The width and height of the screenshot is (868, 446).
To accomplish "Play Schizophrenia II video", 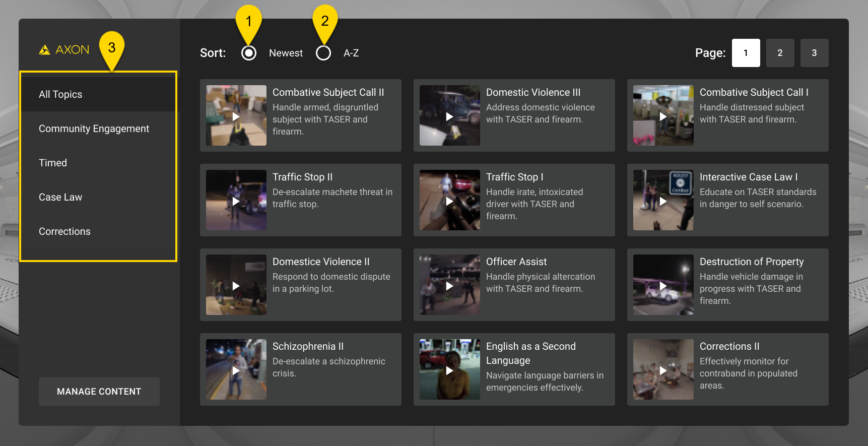I will pos(236,369).
